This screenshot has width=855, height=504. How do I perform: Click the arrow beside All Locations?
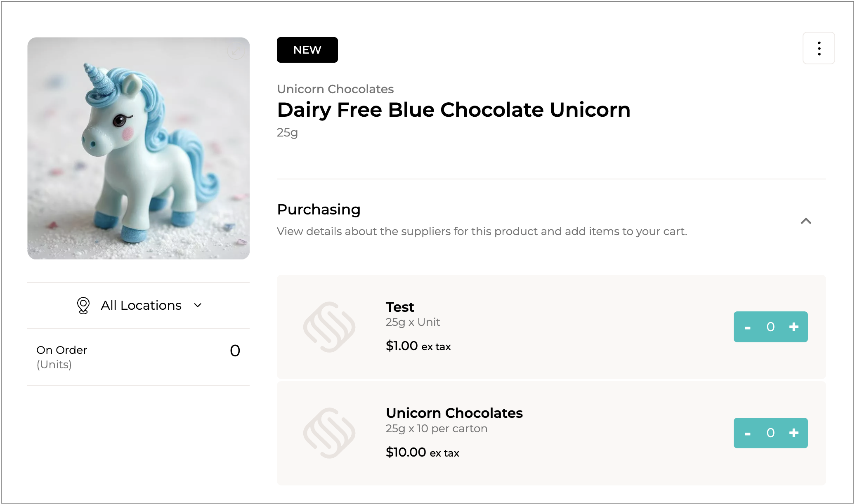198,306
